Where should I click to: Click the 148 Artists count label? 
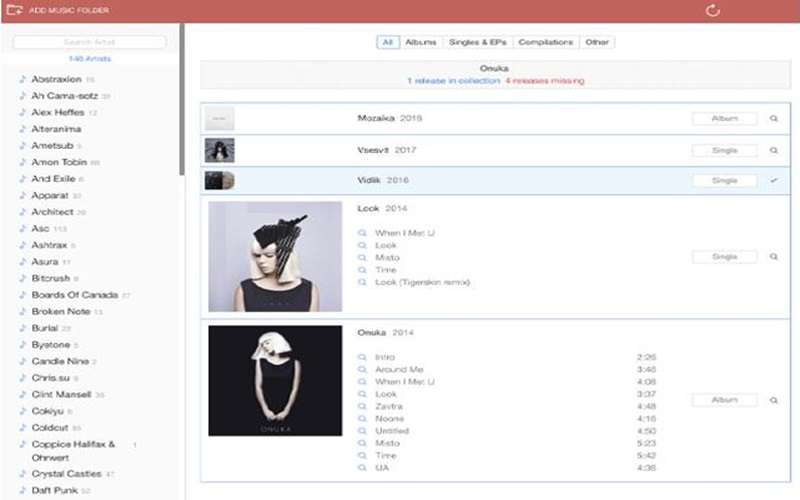tap(90, 59)
